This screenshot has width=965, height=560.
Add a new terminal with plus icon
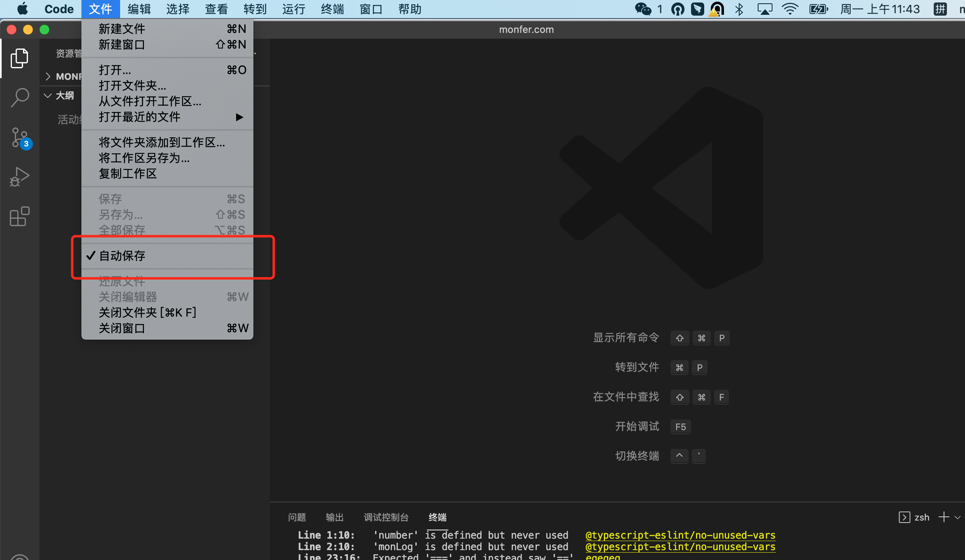[x=944, y=517]
